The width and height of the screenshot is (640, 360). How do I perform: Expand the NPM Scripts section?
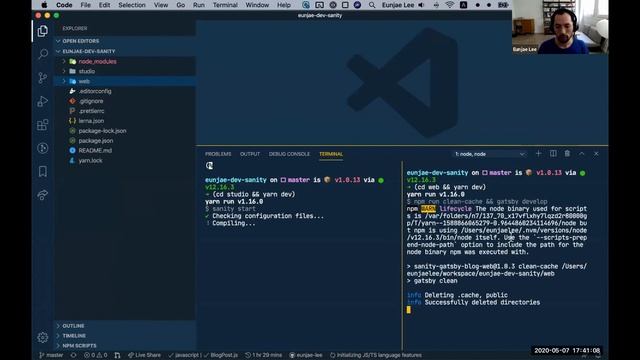click(125, 346)
